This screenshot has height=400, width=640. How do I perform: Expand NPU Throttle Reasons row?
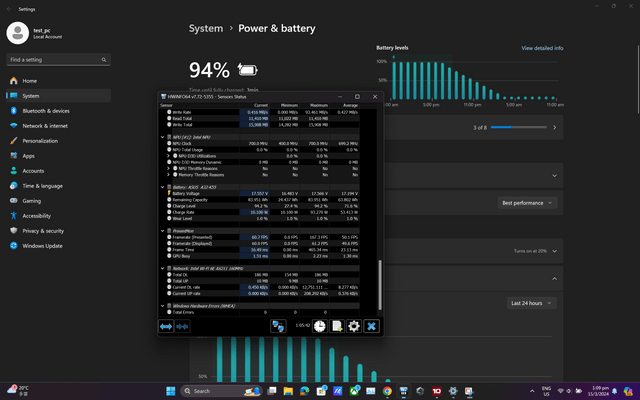pos(168,168)
